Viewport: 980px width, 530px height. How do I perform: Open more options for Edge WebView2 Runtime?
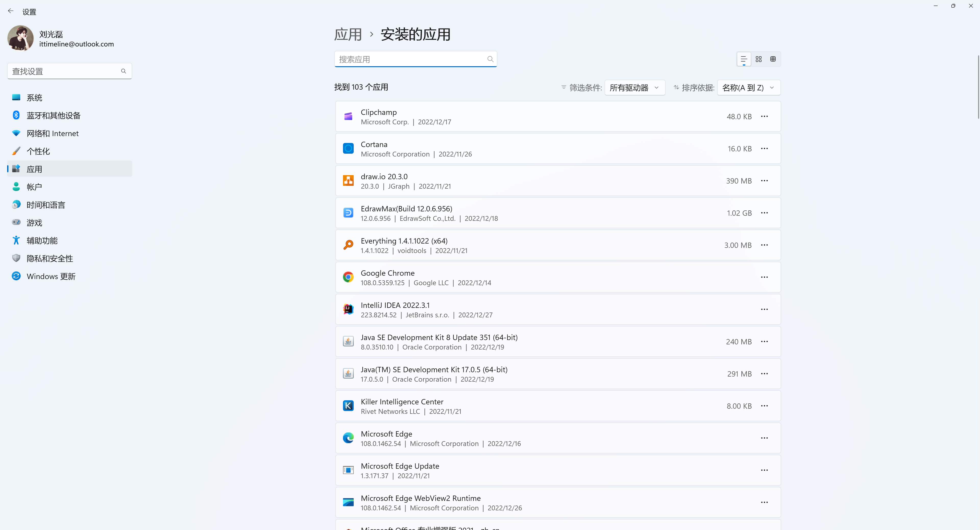tap(764, 502)
